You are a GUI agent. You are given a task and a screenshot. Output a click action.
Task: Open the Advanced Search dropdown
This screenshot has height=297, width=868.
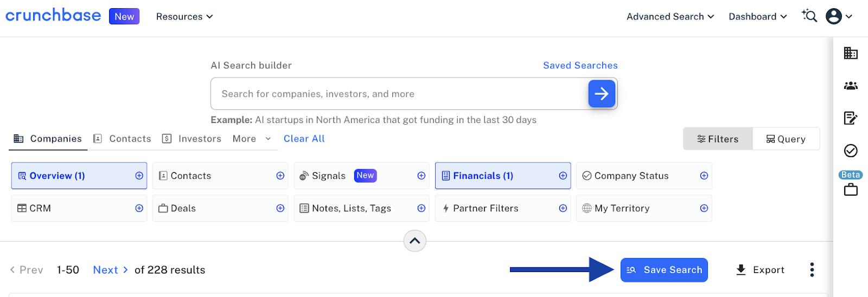(x=670, y=17)
